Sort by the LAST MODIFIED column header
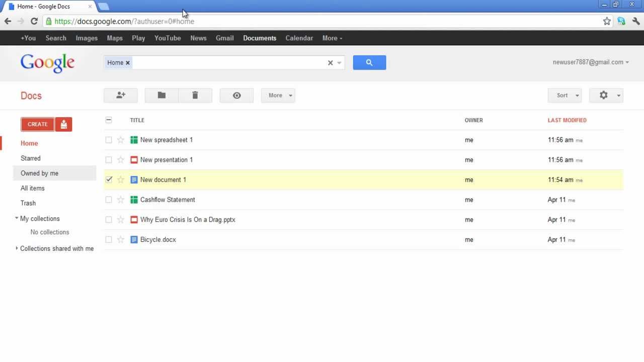Viewport: 644px width, 362px height. (567, 120)
